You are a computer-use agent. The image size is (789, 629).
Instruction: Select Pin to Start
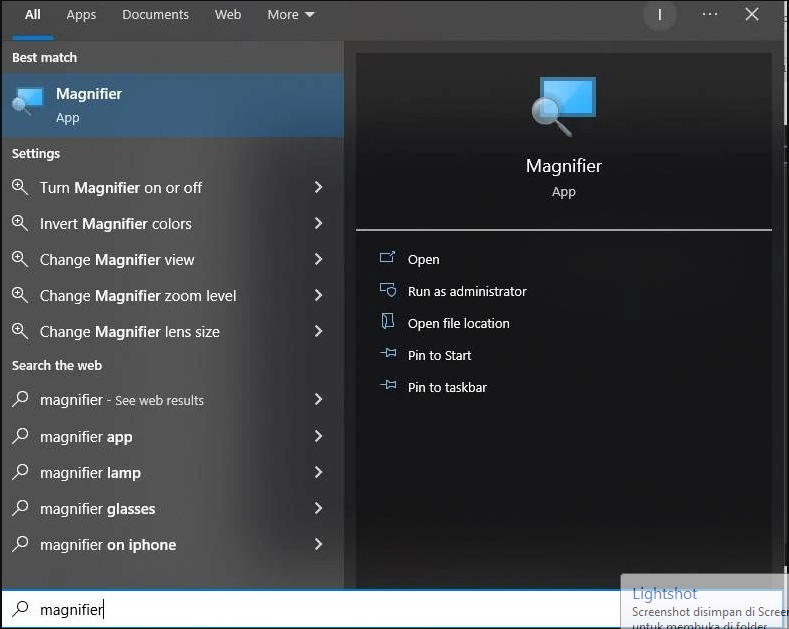tap(439, 355)
